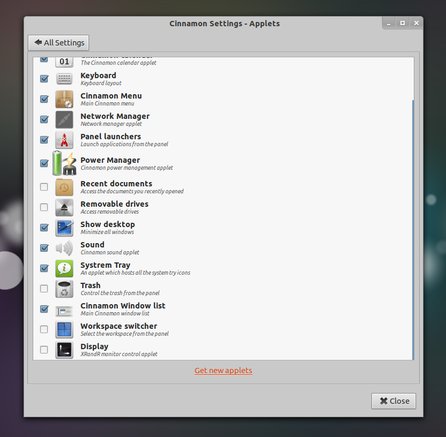Click the Power Manager battery icon
This screenshot has width=446, height=437.
(x=64, y=163)
